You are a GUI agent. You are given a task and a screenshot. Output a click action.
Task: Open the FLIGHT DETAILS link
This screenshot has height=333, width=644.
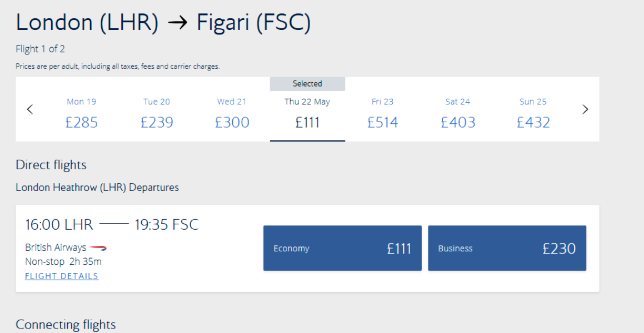pyautogui.click(x=61, y=276)
